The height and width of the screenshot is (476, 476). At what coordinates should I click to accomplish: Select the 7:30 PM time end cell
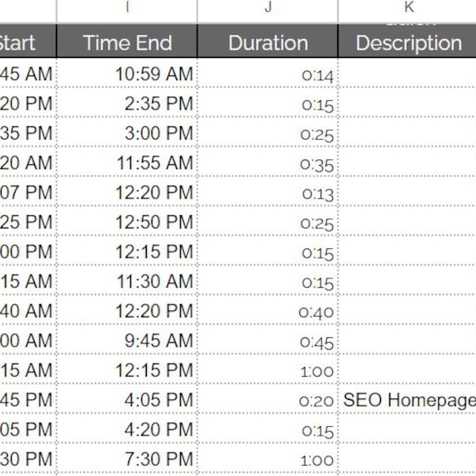127,458
